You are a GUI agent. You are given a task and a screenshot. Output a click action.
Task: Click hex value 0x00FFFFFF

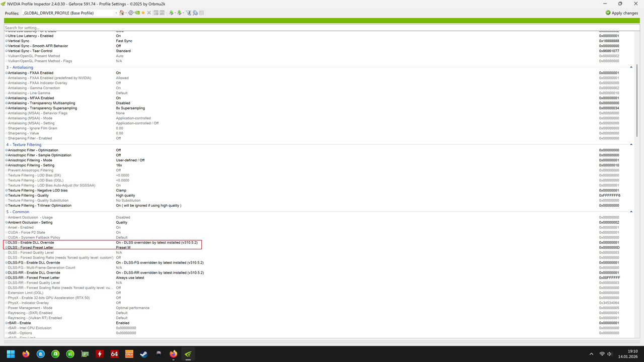(609, 278)
